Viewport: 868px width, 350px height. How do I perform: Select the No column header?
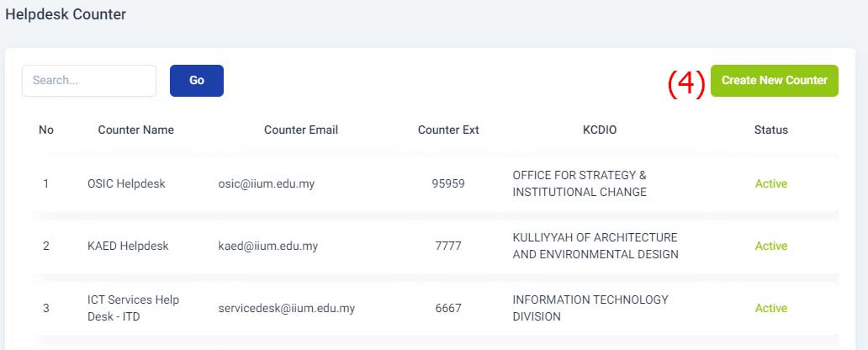(46, 130)
